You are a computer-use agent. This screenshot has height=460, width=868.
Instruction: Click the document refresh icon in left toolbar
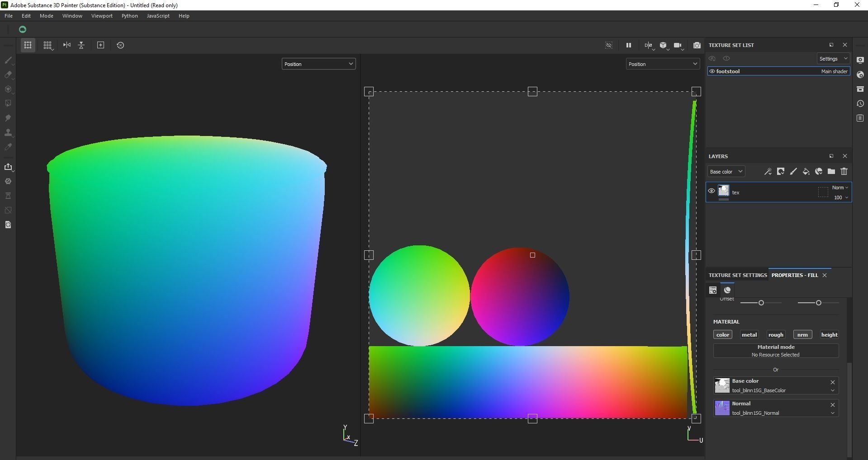click(8, 225)
